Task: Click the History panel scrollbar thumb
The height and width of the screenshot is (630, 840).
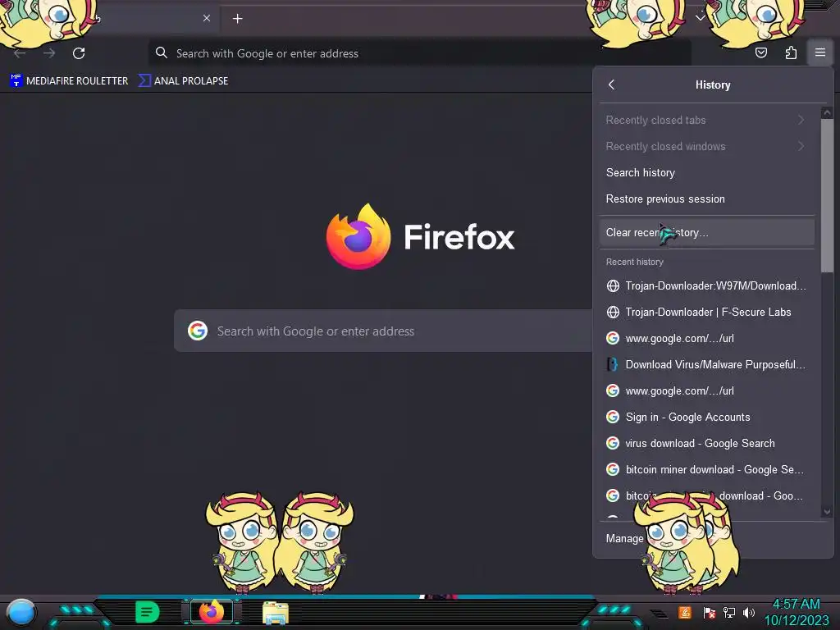Action: (x=827, y=195)
